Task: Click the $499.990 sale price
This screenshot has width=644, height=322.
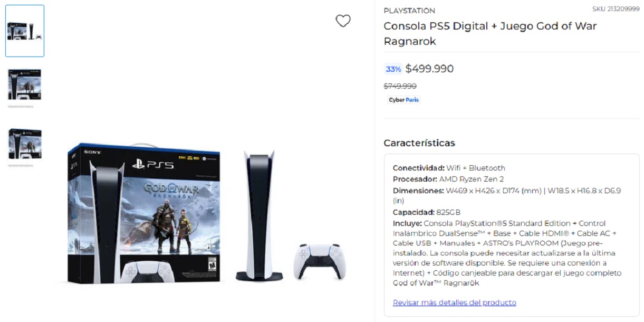Action: tap(429, 69)
